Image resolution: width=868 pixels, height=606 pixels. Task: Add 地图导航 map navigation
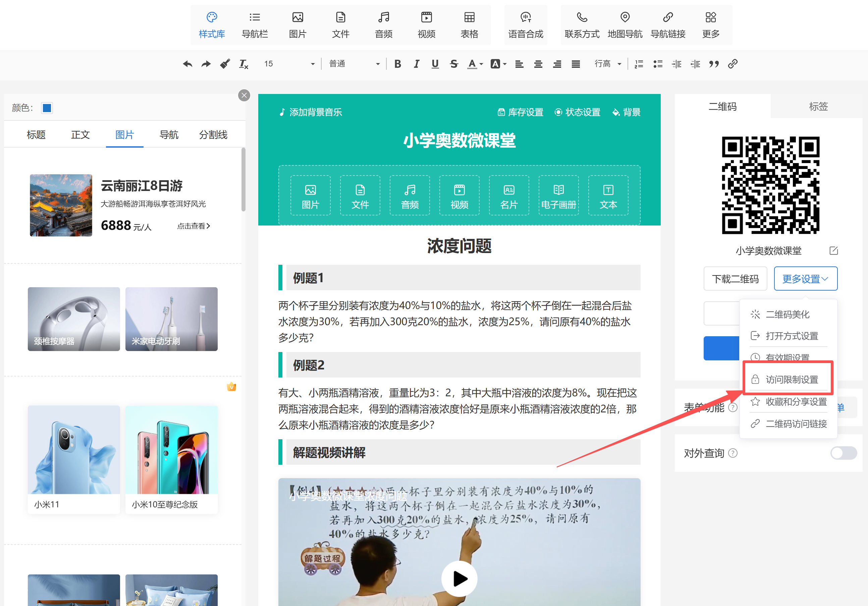point(625,25)
